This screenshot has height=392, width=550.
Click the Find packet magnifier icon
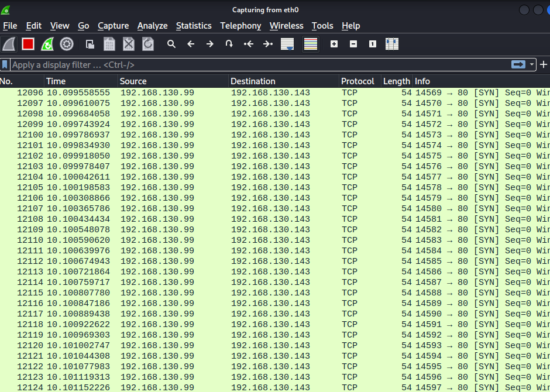pyautogui.click(x=171, y=44)
